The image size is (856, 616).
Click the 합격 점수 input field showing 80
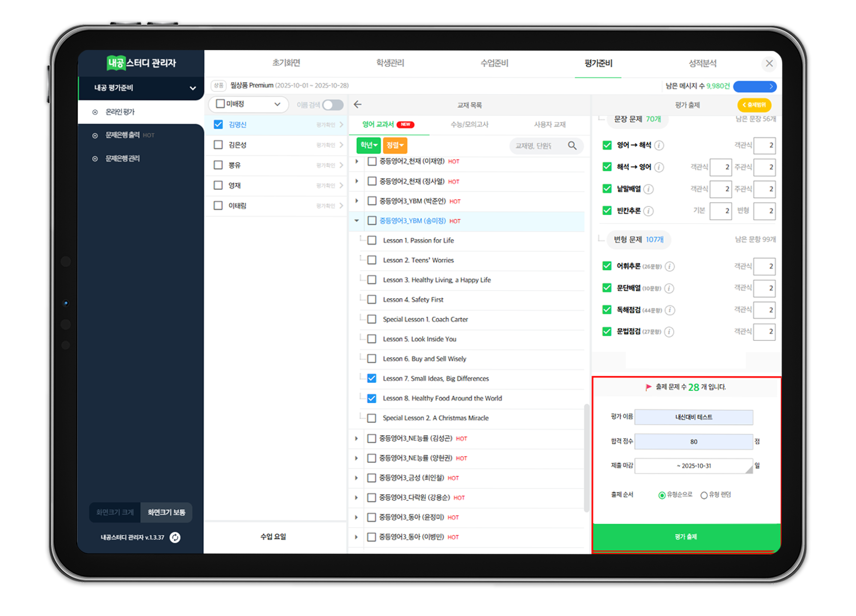(x=693, y=441)
